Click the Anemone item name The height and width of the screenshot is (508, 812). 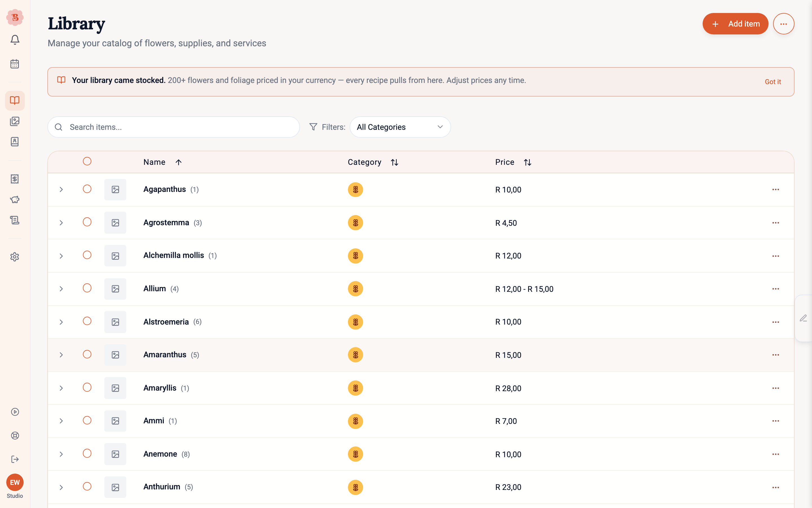click(x=160, y=454)
